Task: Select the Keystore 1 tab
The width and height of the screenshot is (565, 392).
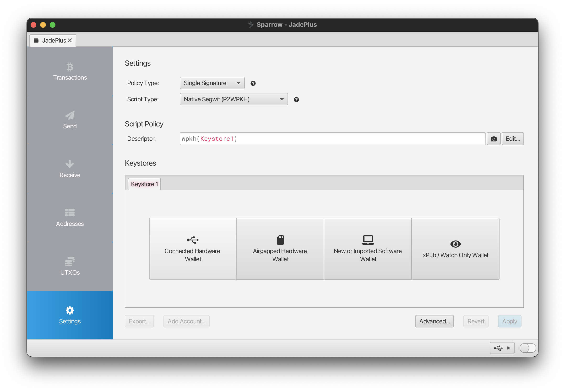Action: tap(144, 184)
